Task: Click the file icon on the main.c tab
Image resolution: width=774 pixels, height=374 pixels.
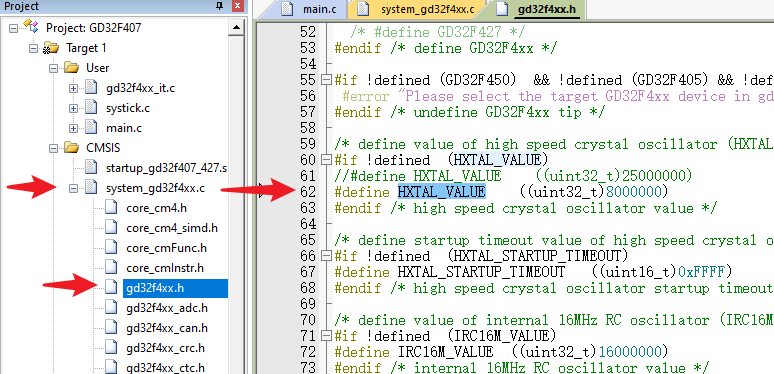Action: tap(287, 9)
